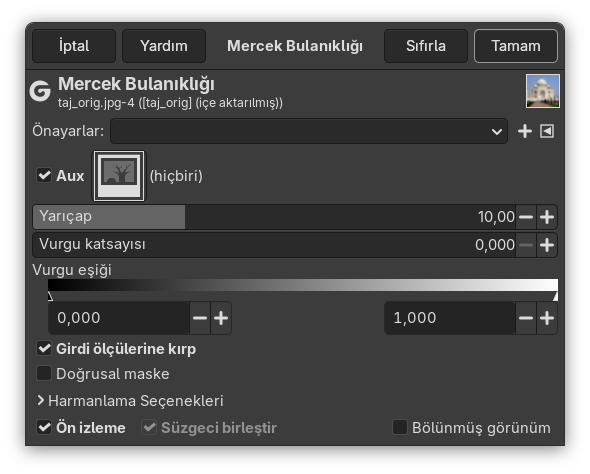Viewport: 590px width, 474px height.
Task: Open the Önayarlar preset dropdown
Action: point(309,131)
